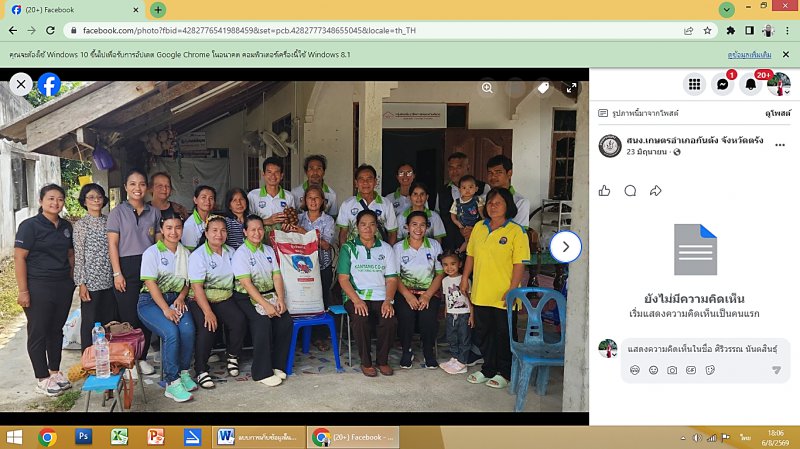Image resolution: width=800 pixels, height=449 pixels.
Task: Close the Facebook photo viewer
Action: click(x=21, y=84)
